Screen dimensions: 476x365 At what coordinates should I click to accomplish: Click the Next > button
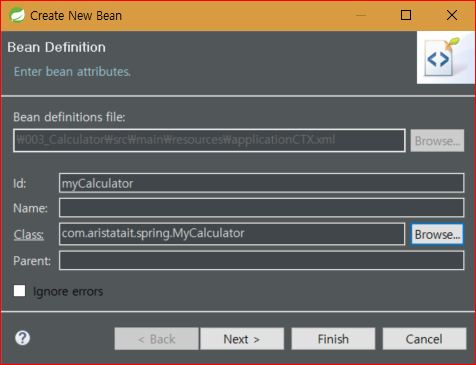(242, 339)
